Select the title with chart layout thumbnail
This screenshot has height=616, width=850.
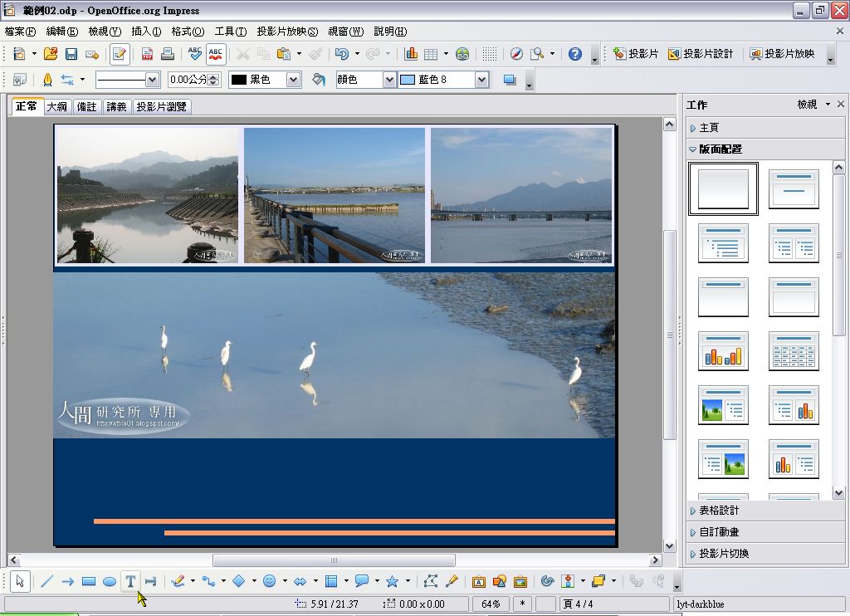pos(723,351)
